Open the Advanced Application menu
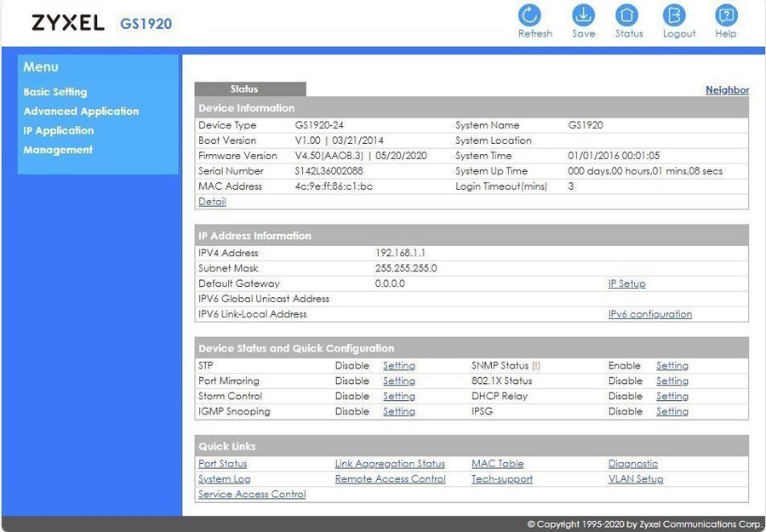This screenshot has width=766, height=532. tap(81, 112)
